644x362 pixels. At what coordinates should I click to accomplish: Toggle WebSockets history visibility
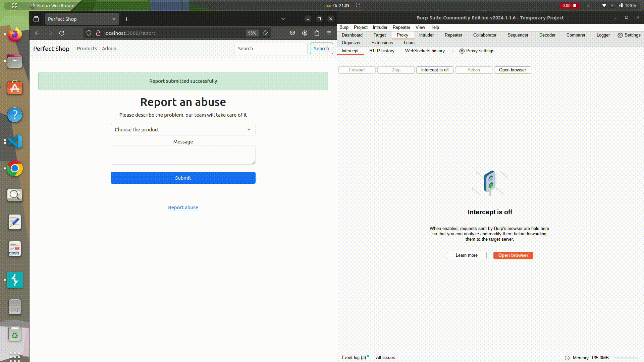425,50
